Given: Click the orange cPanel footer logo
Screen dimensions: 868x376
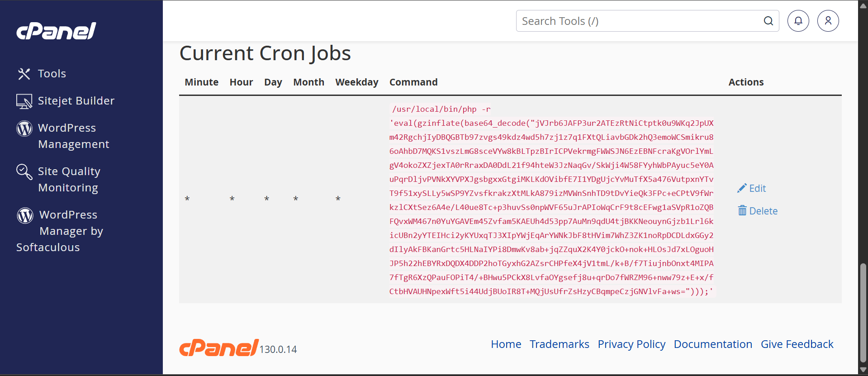Looking at the screenshot, I should coord(219,348).
